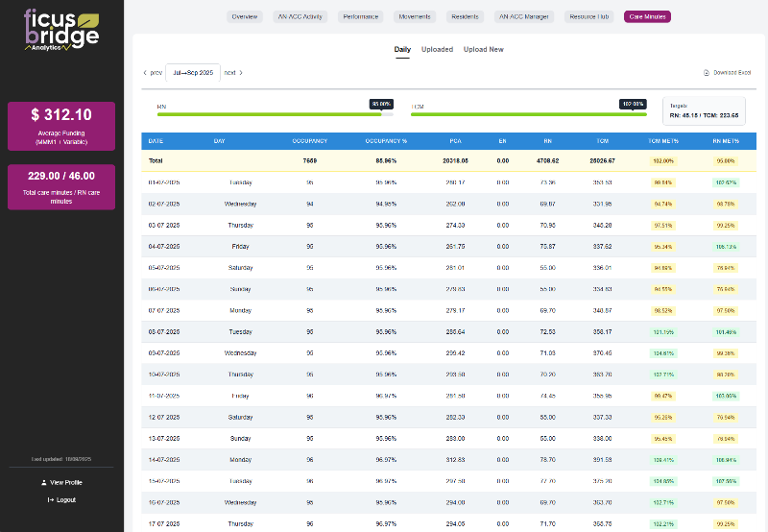
Task: Click the OCCUPANCY % column header
Action: (387, 140)
